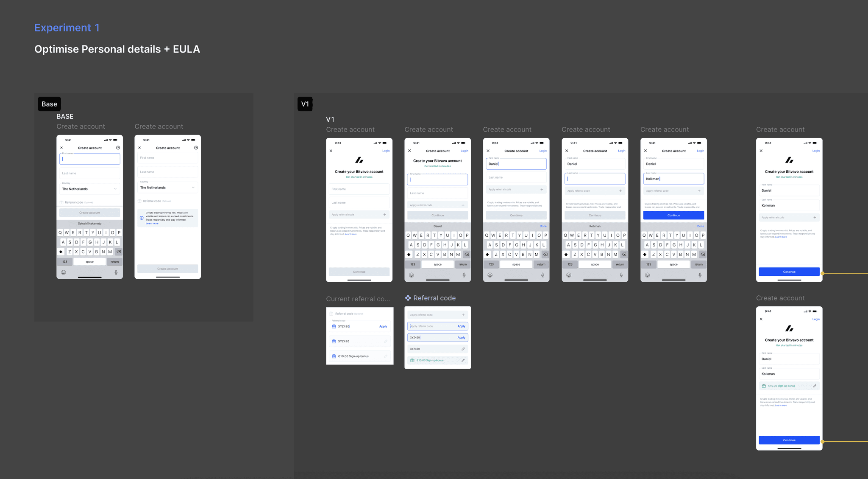Click Apply link in Current referral code frame

(383, 326)
